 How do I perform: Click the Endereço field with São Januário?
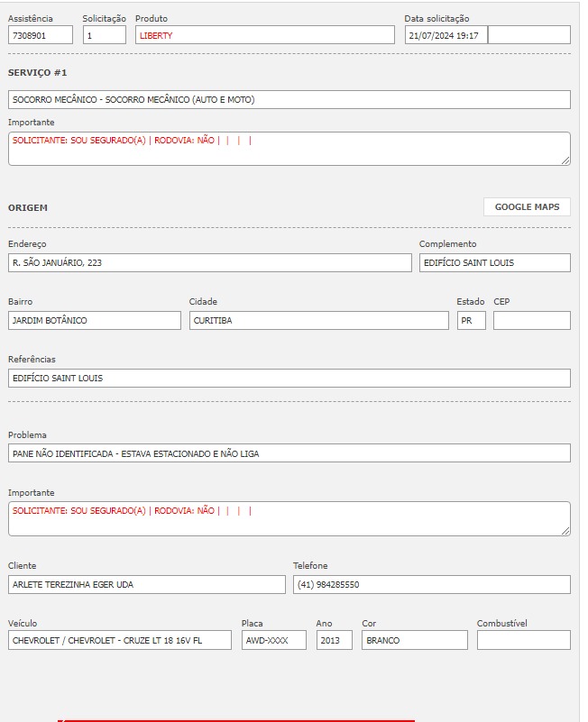tap(209, 263)
